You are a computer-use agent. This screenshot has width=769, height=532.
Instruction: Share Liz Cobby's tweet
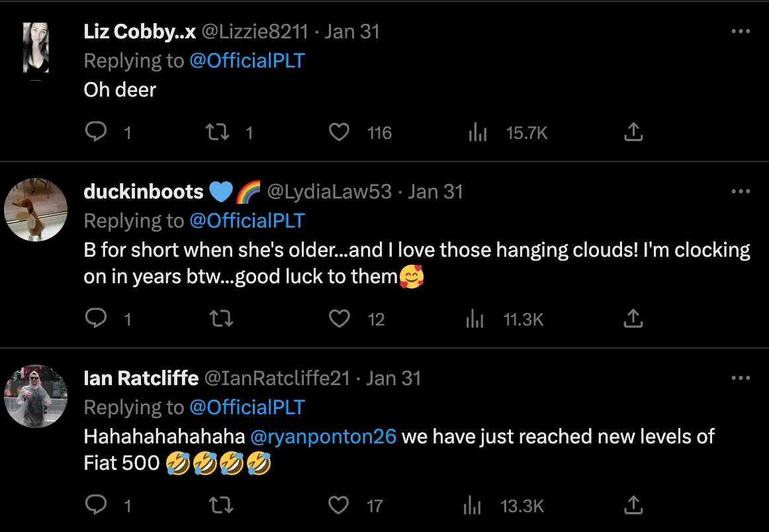pos(633,132)
